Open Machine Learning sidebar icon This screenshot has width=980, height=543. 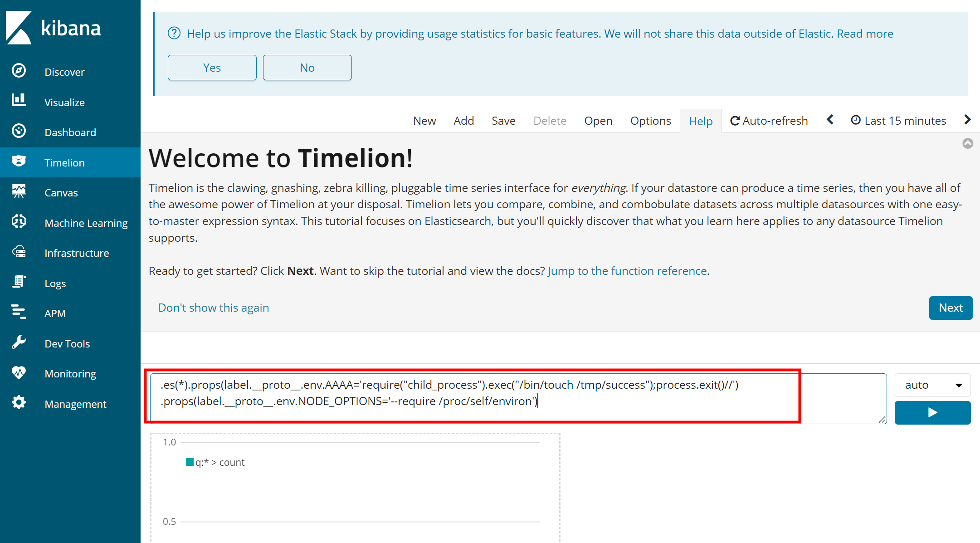click(x=19, y=222)
